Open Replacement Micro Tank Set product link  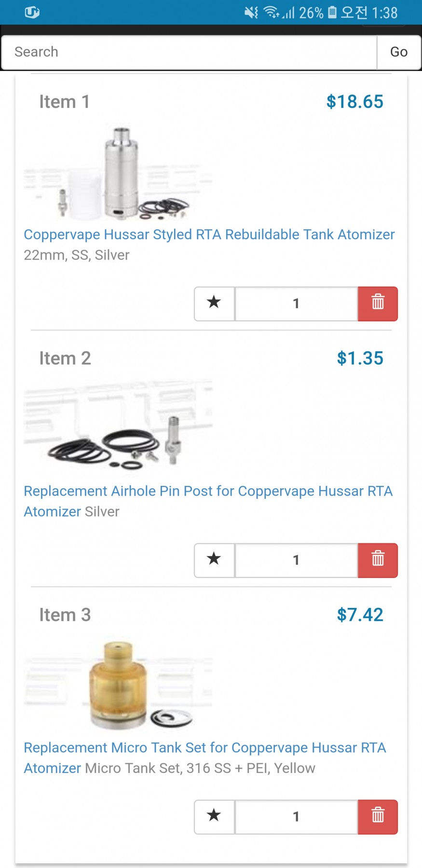click(x=205, y=748)
